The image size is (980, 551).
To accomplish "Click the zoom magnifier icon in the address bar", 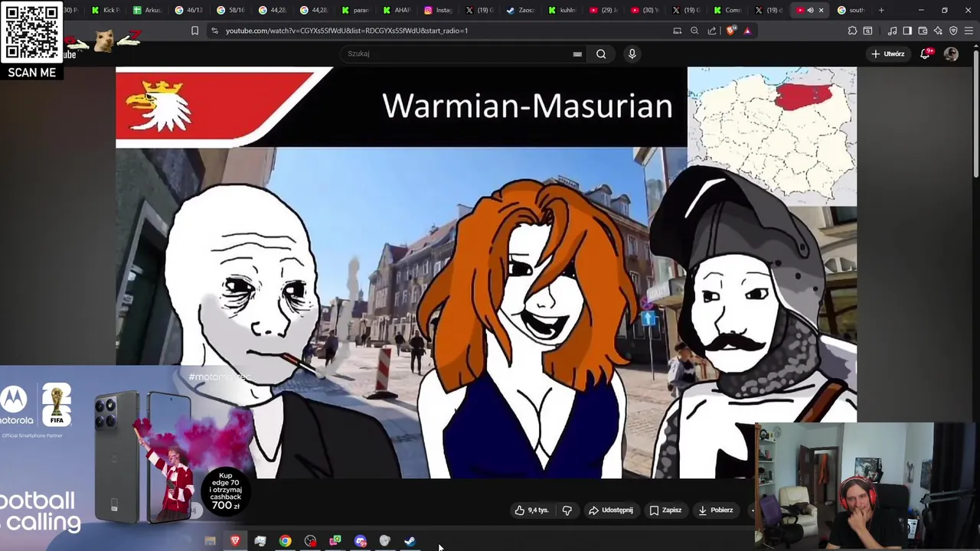I will 694,31.
